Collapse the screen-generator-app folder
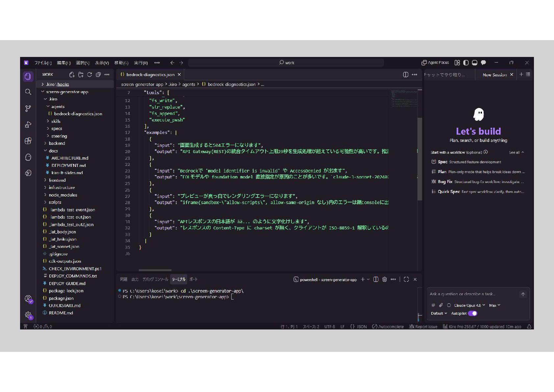The height and width of the screenshot is (392, 554). (67, 92)
